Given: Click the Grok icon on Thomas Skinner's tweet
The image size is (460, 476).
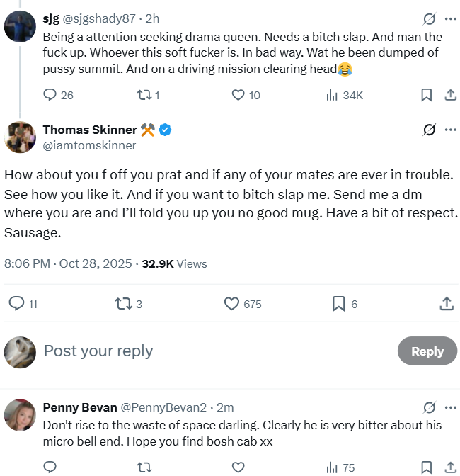Looking at the screenshot, I should (430, 130).
